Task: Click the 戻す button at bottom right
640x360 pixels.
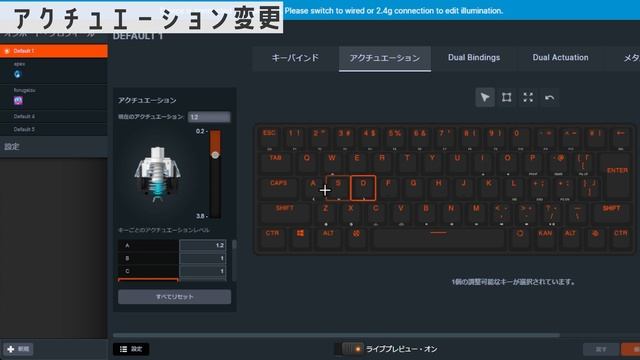Action: 601,349
